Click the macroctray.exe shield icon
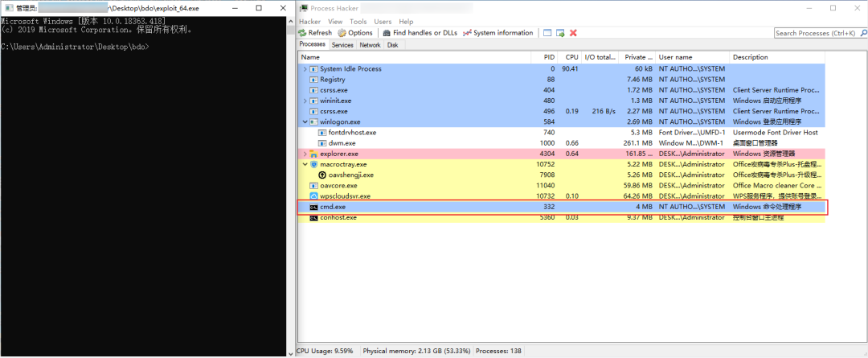This screenshot has width=868, height=358. pyautogui.click(x=314, y=164)
